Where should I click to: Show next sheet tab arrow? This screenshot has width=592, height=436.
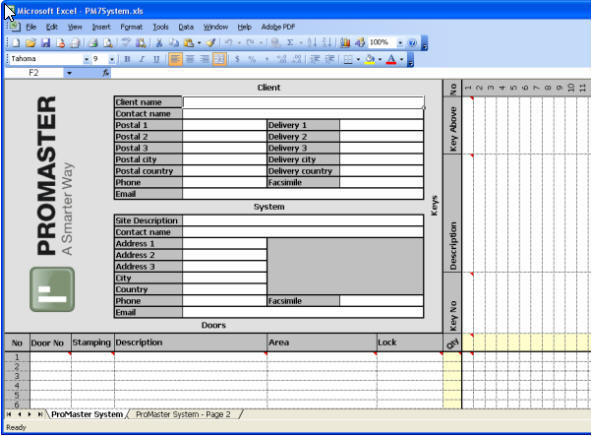coord(29,414)
